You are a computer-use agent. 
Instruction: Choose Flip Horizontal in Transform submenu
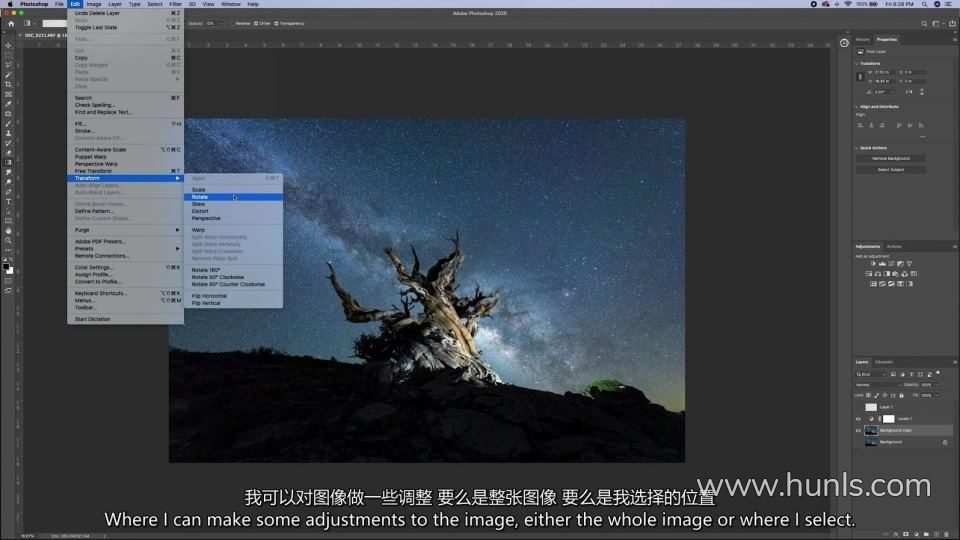[233, 296]
